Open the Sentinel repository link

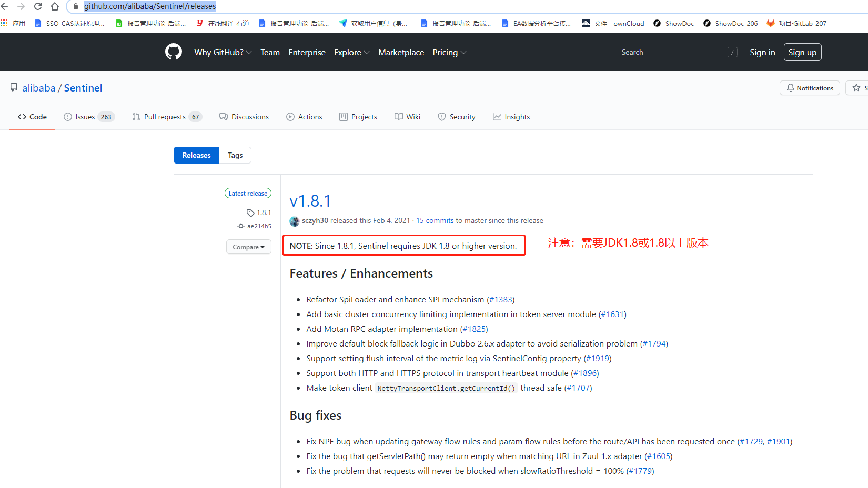pyautogui.click(x=83, y=88)
